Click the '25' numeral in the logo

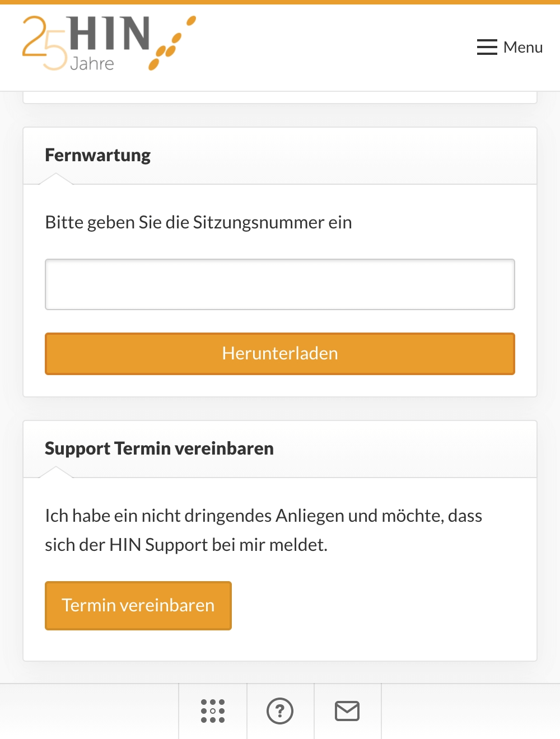43,43
